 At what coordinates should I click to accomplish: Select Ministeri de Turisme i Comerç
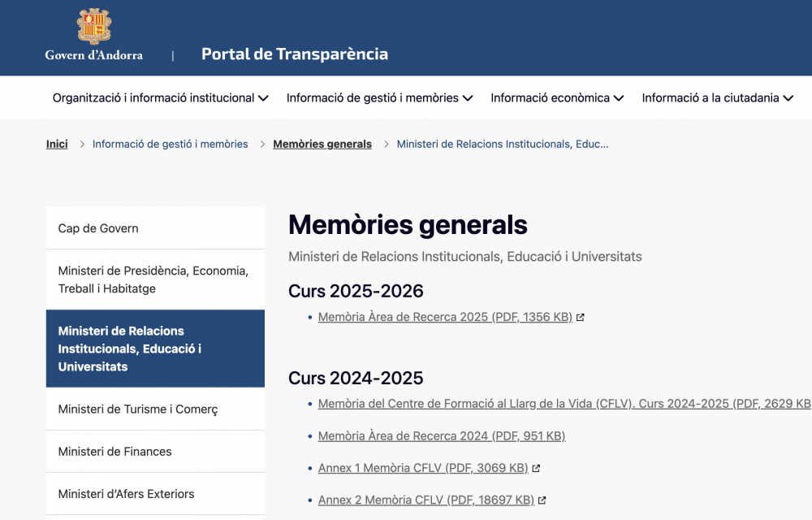[138, 409]
